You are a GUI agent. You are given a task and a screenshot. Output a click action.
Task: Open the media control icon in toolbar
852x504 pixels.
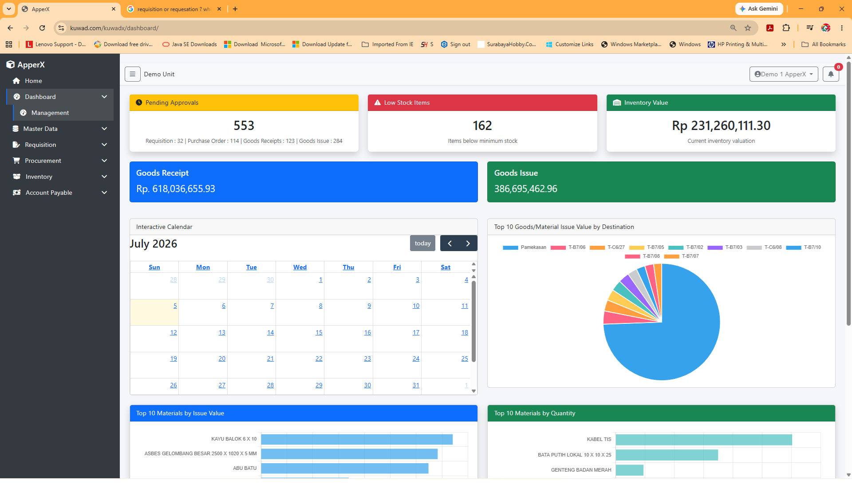point(810,28)
